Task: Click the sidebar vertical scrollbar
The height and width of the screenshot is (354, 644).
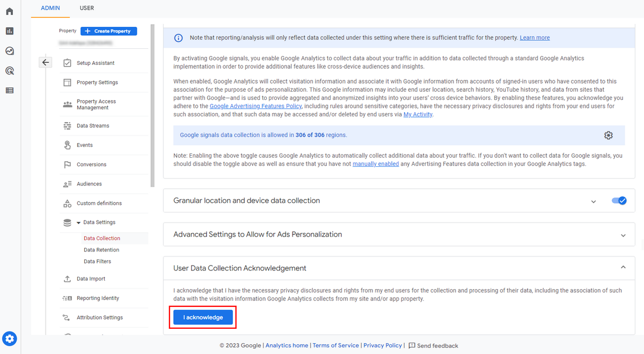Action: pyautogui.click(x=152, y=105)
